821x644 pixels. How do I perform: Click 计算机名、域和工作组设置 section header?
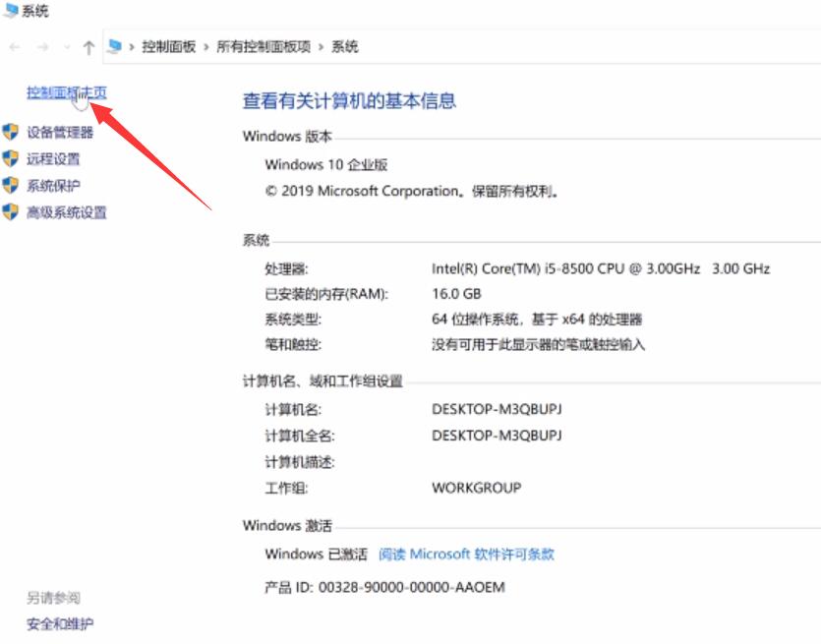coord(323,381)
